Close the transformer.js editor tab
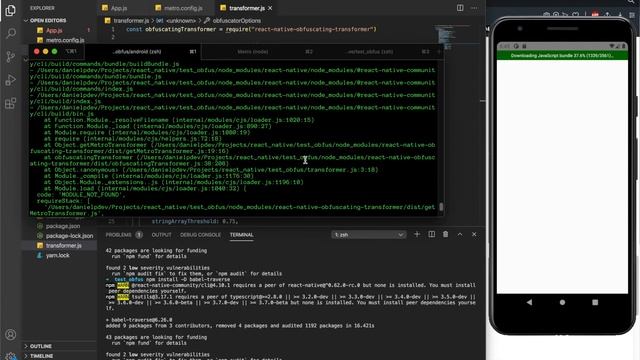This screenshot has height=360, width=640. click(270, 8)
